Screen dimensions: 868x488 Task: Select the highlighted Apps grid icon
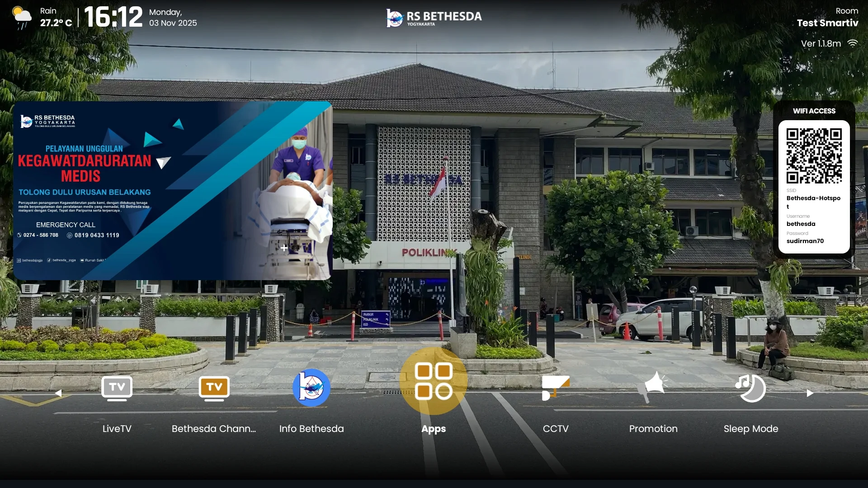[433, 381]
